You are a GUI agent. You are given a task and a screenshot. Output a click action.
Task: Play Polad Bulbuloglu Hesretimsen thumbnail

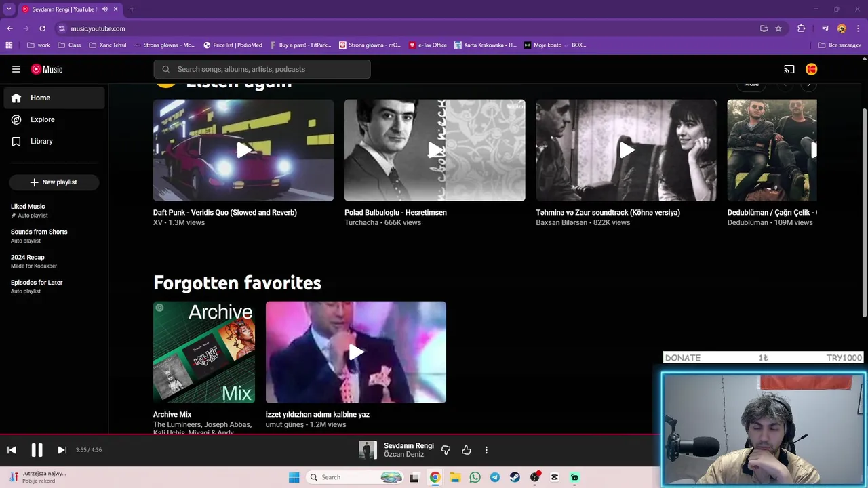point(435,150)
